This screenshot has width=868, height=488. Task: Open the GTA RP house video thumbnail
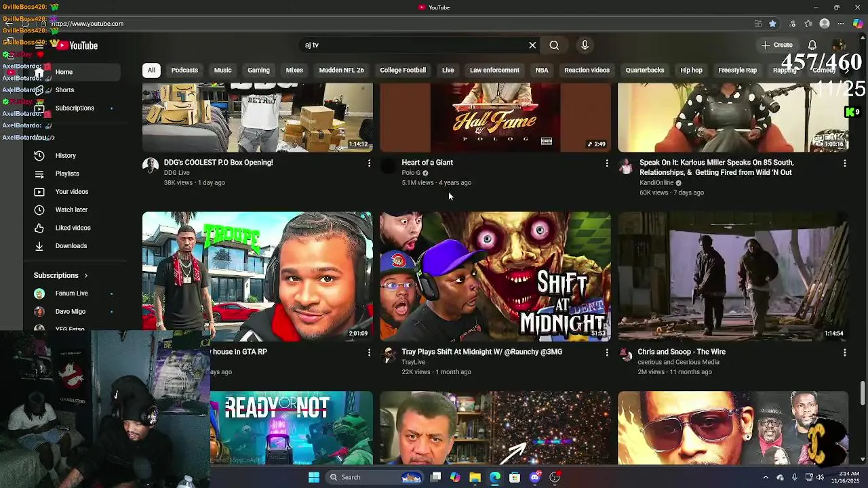click(x=258, y=277)
